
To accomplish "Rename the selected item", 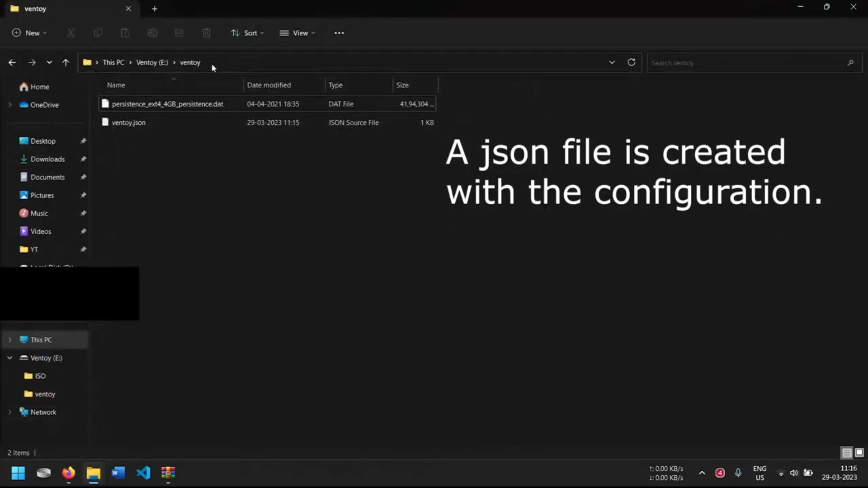I will pyautogui.click(x=152, y=33).
